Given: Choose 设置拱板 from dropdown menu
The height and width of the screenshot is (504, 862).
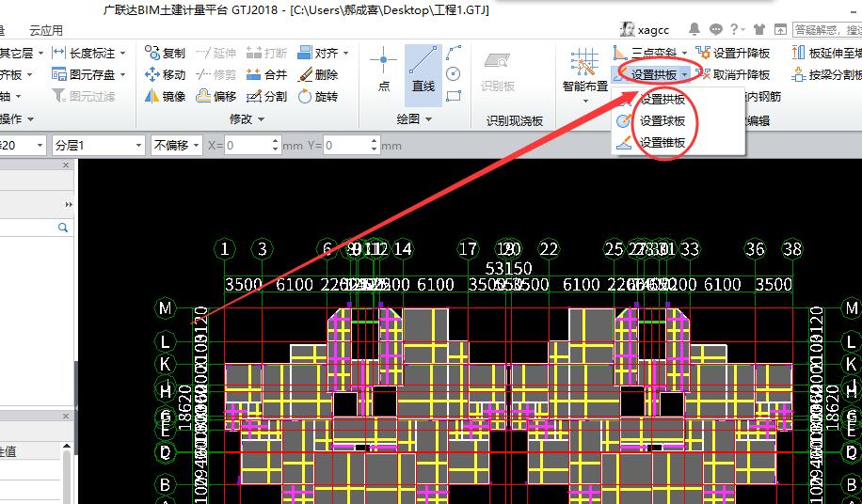Looking at the screenshot, I should pyautogui.click(x=663, y=100).
